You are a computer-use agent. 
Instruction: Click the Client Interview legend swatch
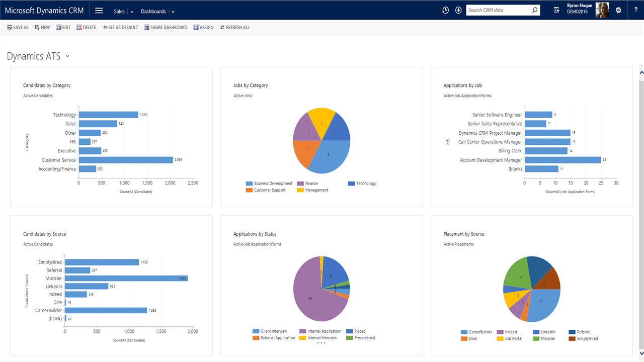tap(256, 331)
